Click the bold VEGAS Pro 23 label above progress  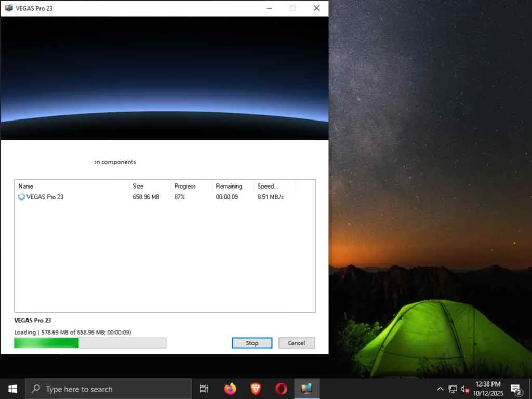pyautogui.click(x=33, y=320)
